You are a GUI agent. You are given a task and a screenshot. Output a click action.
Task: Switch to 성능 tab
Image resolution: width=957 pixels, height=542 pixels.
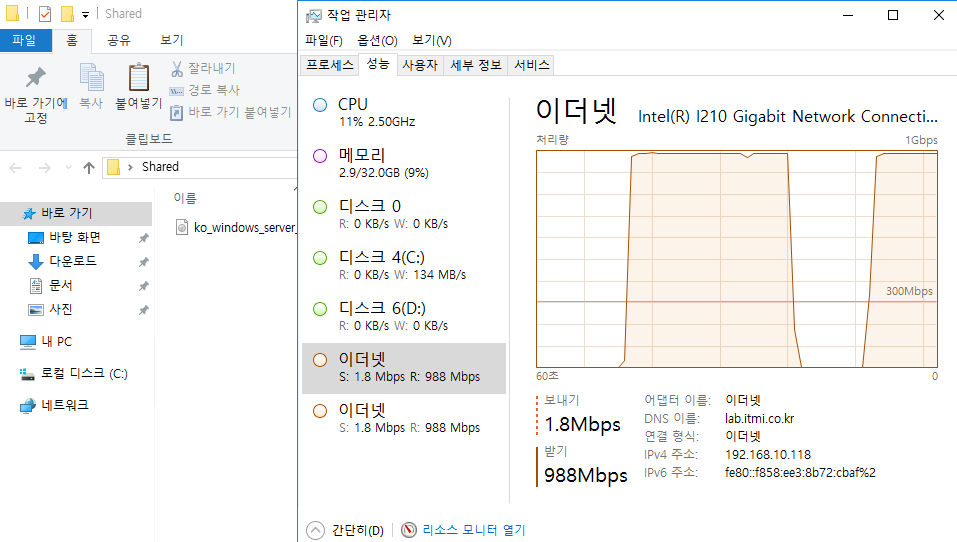point(378,64)
